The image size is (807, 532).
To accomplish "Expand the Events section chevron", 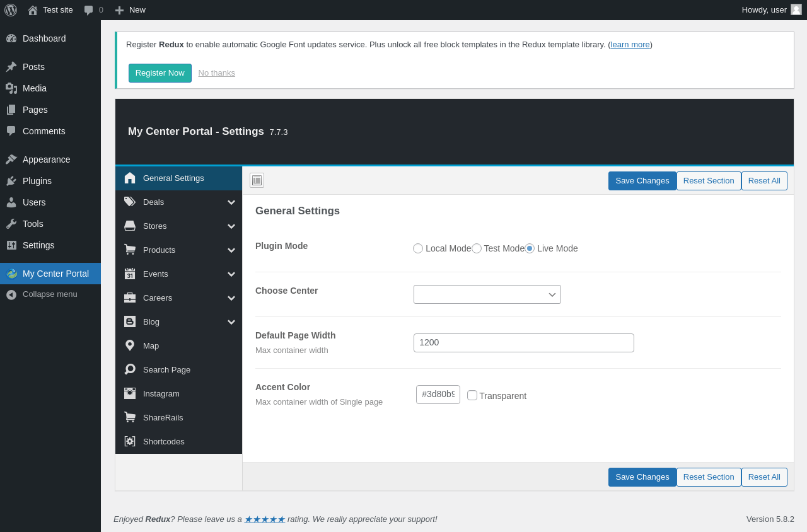I will [x=231, y=274].
